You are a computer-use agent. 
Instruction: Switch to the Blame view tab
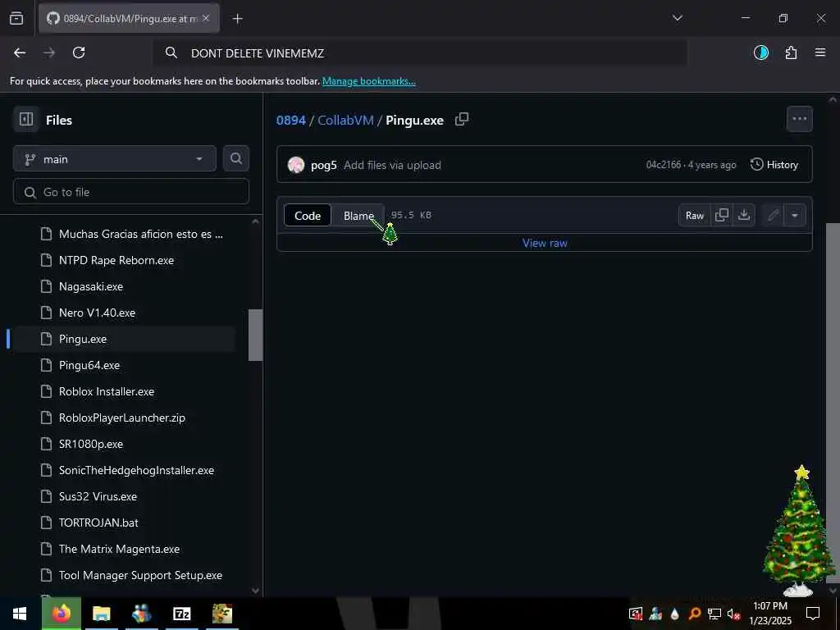358,216
